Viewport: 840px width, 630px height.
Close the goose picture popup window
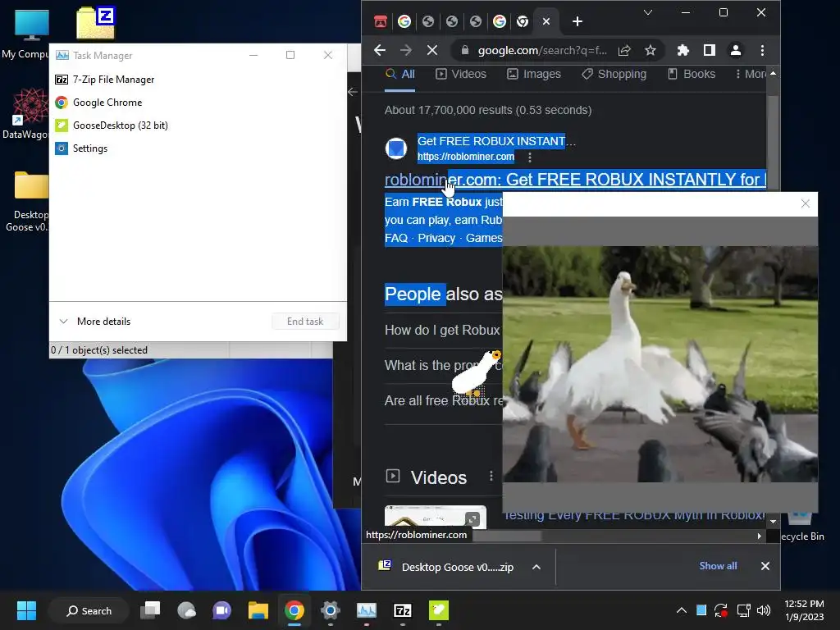pos(806,203)
